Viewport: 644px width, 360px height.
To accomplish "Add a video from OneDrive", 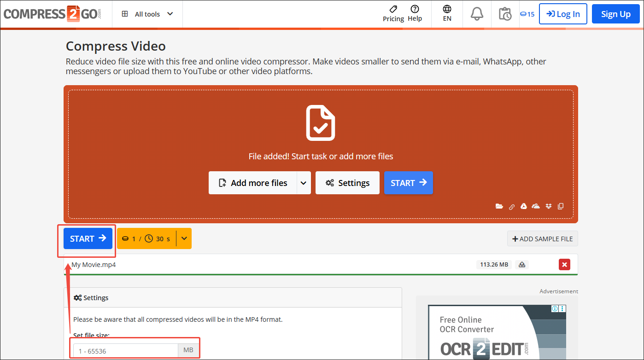I will point(536,206).
